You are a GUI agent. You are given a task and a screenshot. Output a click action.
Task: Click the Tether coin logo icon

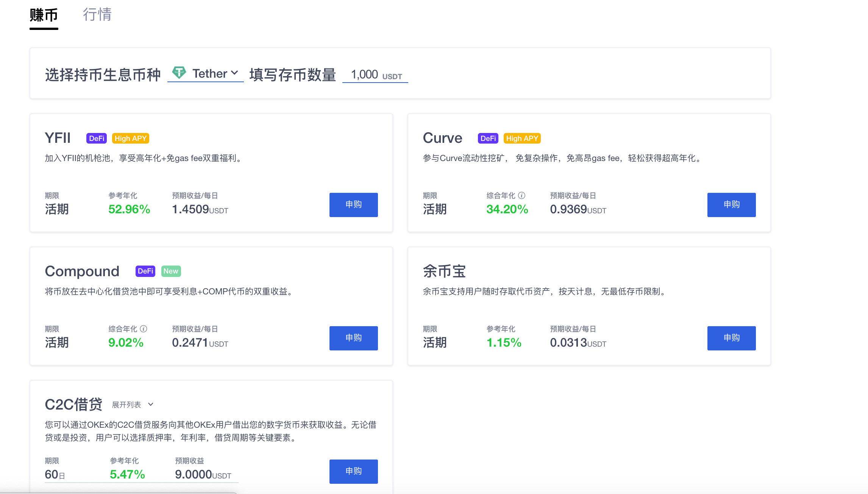pos(179,72)
